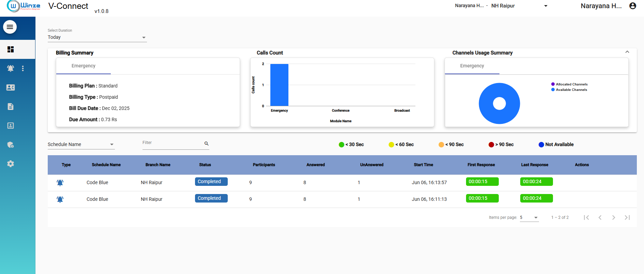Open the reports document sidebar icon
The height and width of the screenshot is (274, 644).
11,107
